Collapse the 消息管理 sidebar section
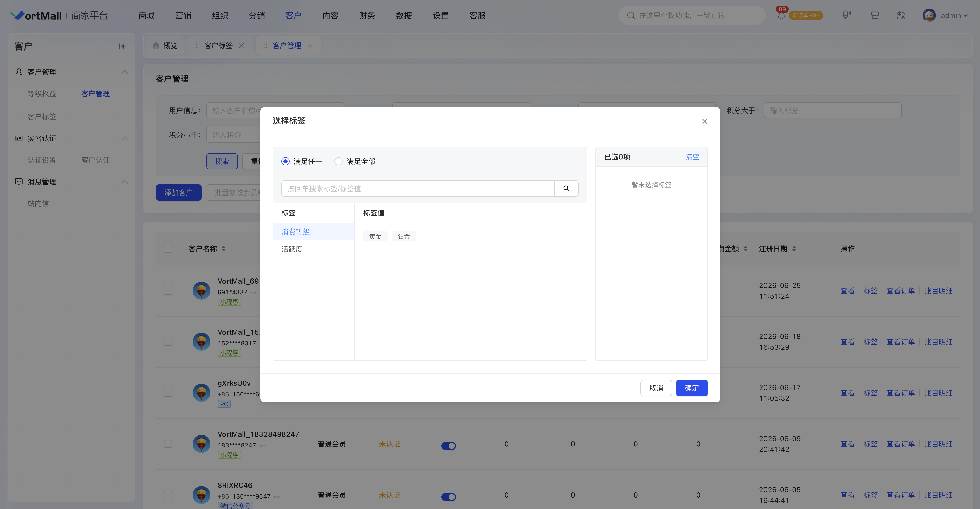Viewport: 980px width, 509px height. click(x=124, y=182)
